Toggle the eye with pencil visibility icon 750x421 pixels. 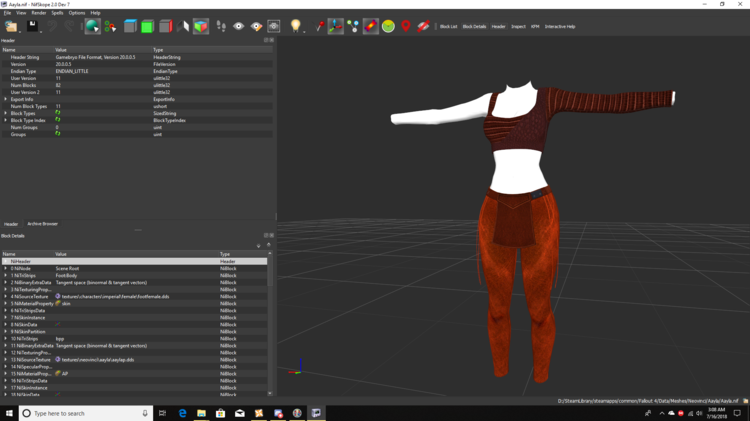tap(256, 26)
